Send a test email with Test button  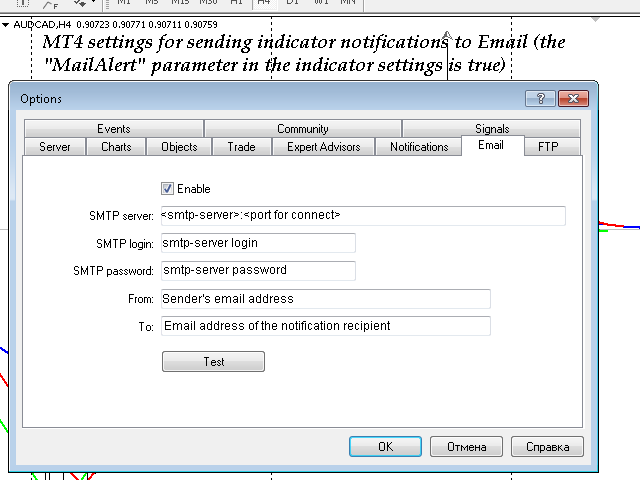coord(213,362)
